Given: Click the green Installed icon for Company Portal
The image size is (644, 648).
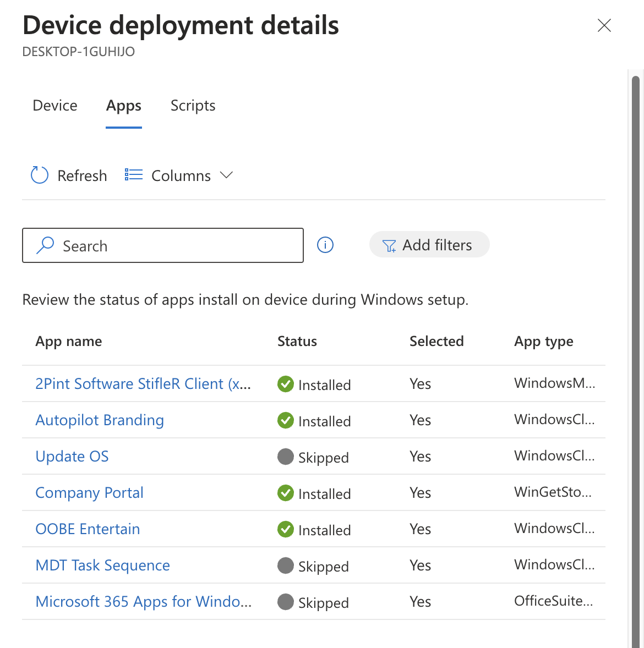Looking at the screenshot, I should tap(285, 493).
